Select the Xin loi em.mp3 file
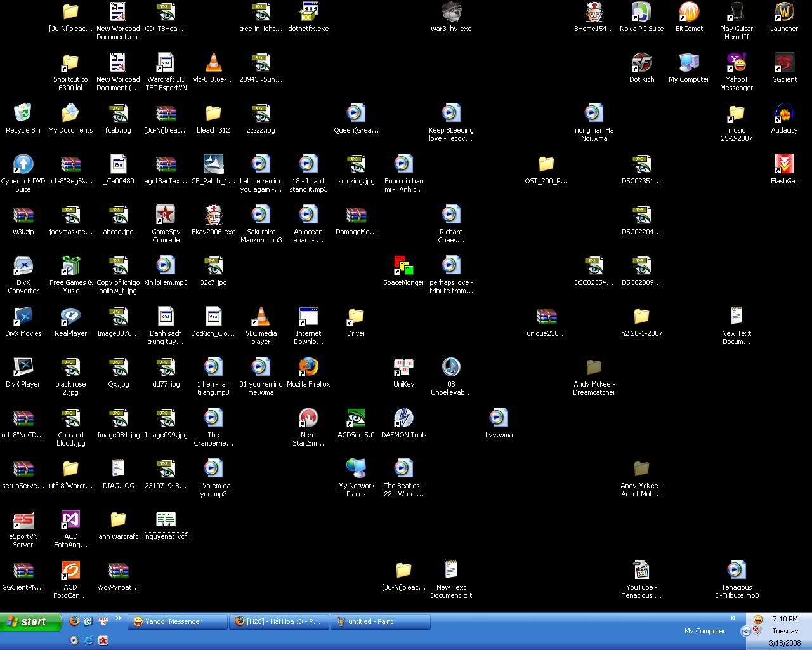812x650 pixels. pyautogui.click(x=166, y=270)
